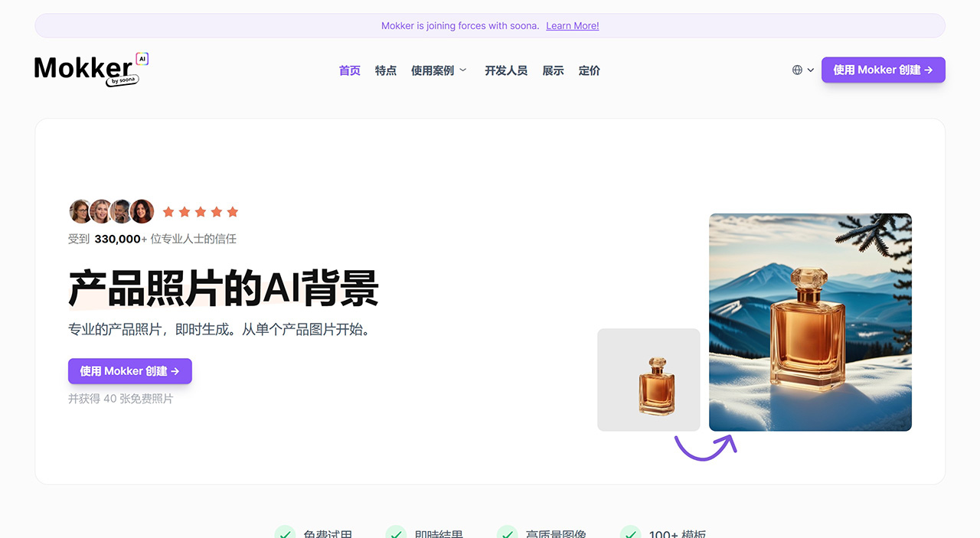Click the small perfume bottle before-image
980x538 pixels.
(648, 380)
